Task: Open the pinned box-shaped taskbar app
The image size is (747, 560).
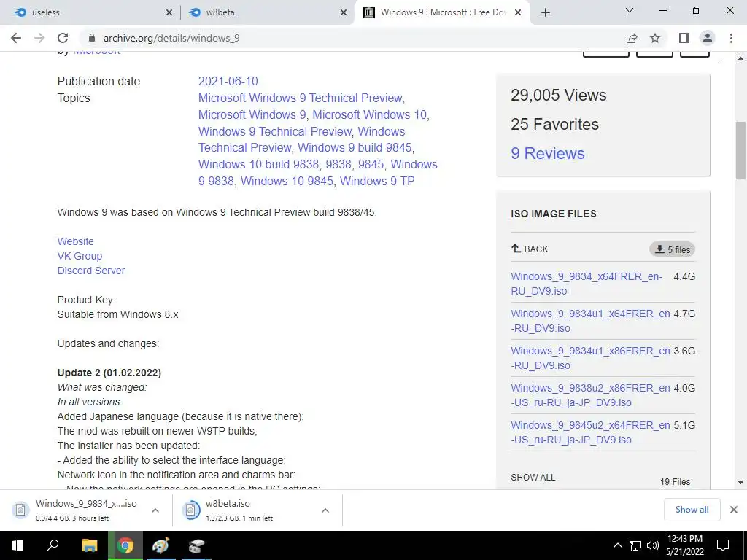Action: tap(196, 545)
